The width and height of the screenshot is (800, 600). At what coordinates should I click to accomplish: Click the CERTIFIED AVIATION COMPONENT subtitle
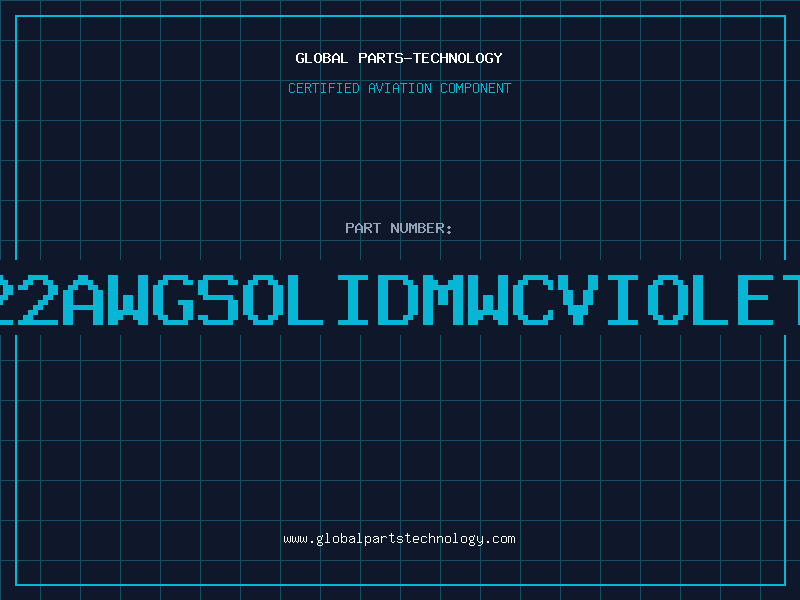[399, 88]
